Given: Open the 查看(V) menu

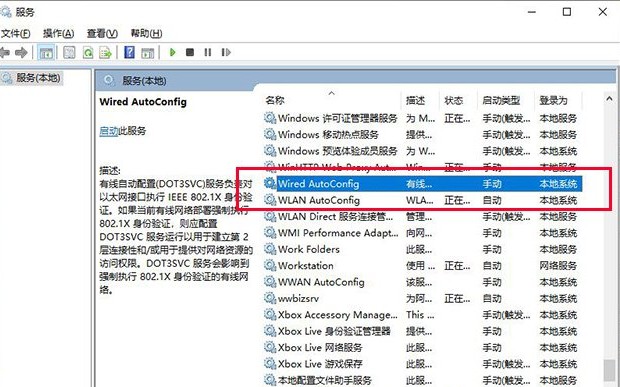Looking at the screenshot, I should coord(102,33).
